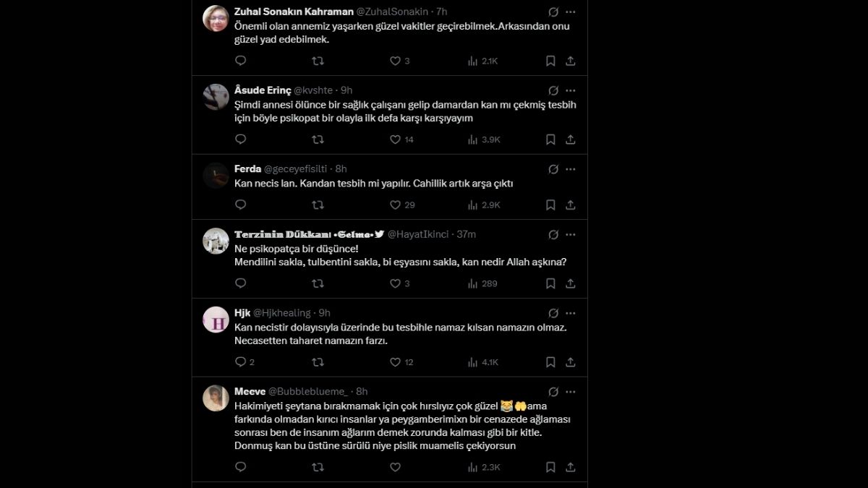Bookmark Terzinin Dükkanı's tweet
The height and width of the screenshot is (488, 868).
click(550, 283)
